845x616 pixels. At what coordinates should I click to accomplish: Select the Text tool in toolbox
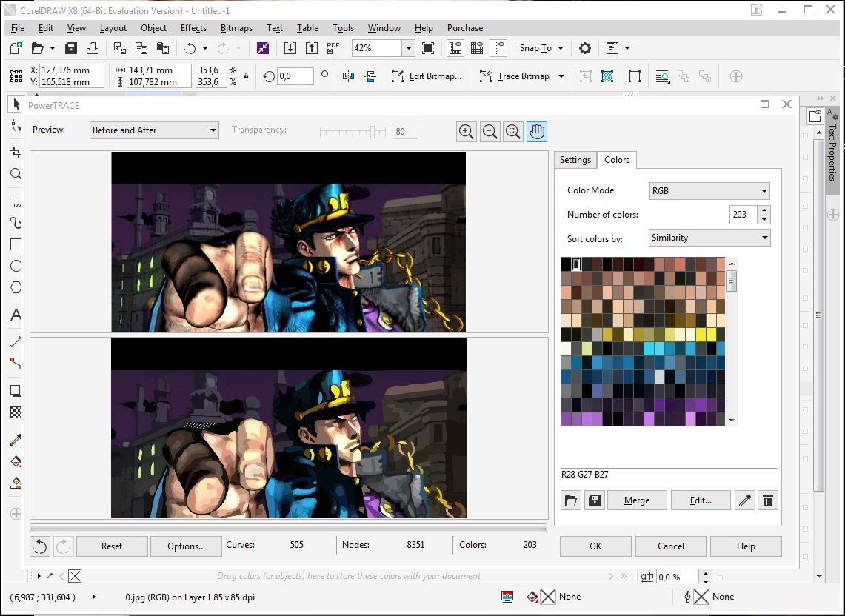16,314
